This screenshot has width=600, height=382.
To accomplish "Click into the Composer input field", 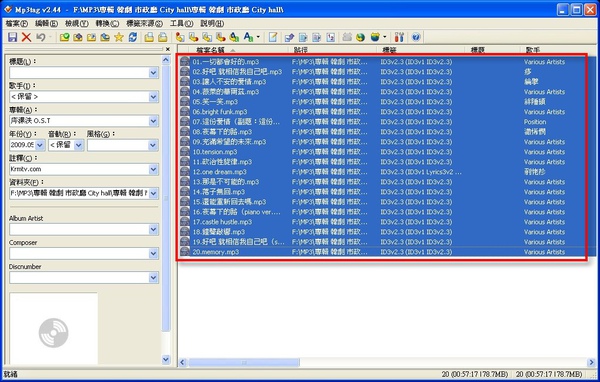I will [79, 253].
